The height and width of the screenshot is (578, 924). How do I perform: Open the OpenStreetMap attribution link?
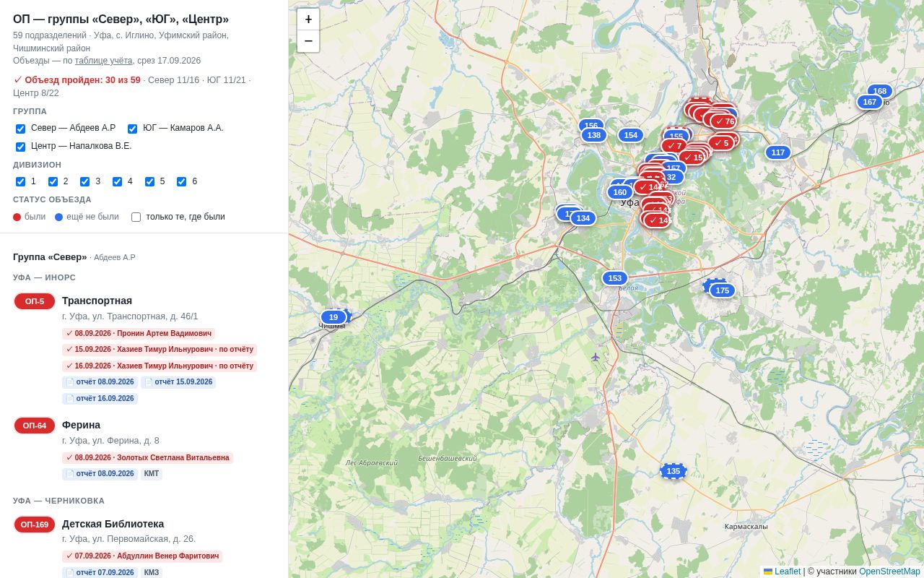click(889, 571)
